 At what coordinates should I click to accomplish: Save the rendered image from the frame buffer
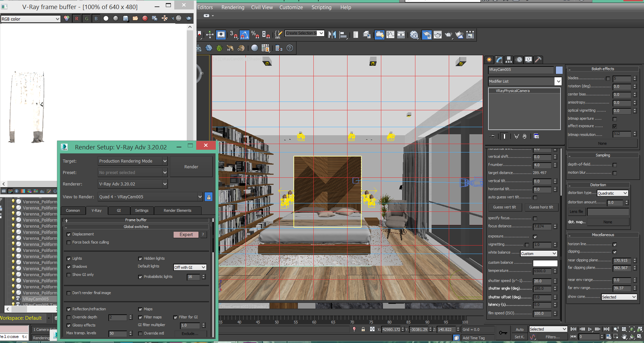(x=126, y=19)
